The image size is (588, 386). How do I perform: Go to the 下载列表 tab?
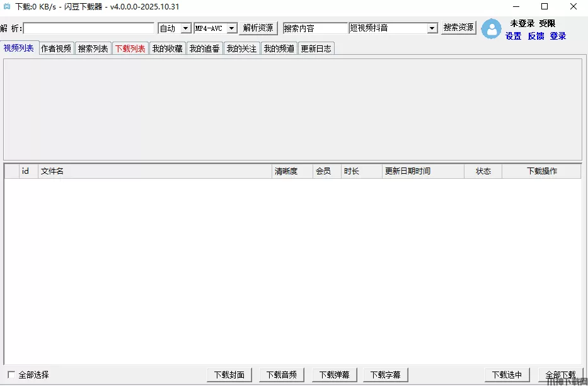coord(130,48)
